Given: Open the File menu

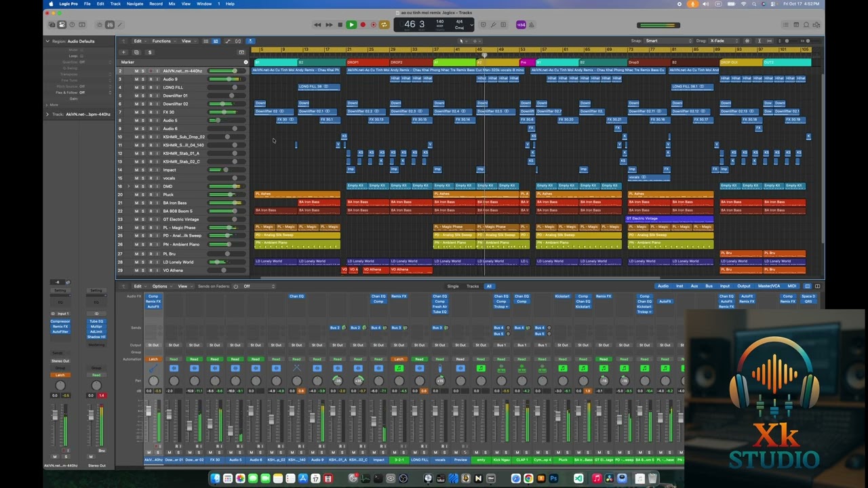Looking at the screenshot, I should click(87, 3).
